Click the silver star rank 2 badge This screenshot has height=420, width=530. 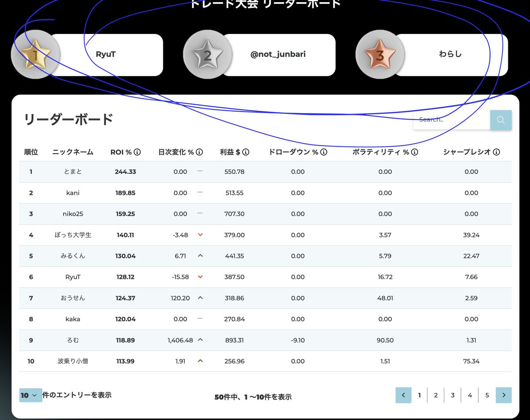(x=208, y=55)
